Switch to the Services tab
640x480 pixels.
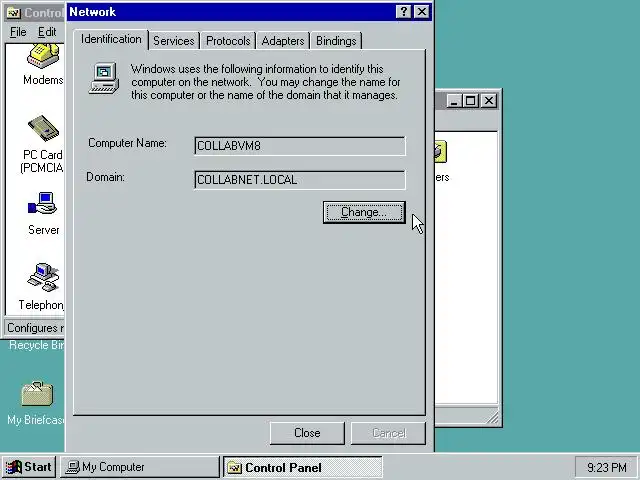[174, 41]
